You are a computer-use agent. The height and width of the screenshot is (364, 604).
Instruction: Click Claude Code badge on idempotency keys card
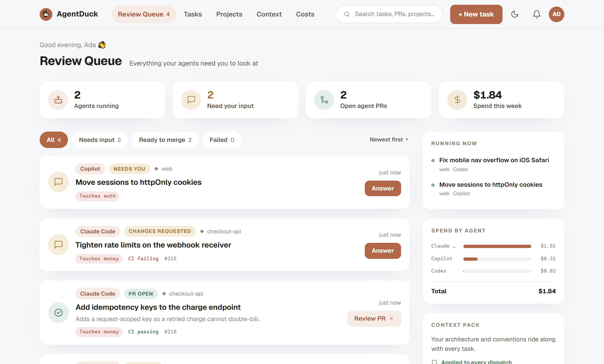tap(98, 294)
